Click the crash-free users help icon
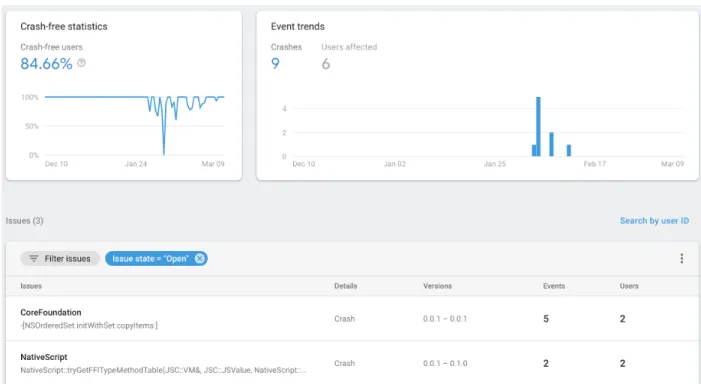Image resolution: width=701 pixels, height=384 pixels. pos(81,63)
